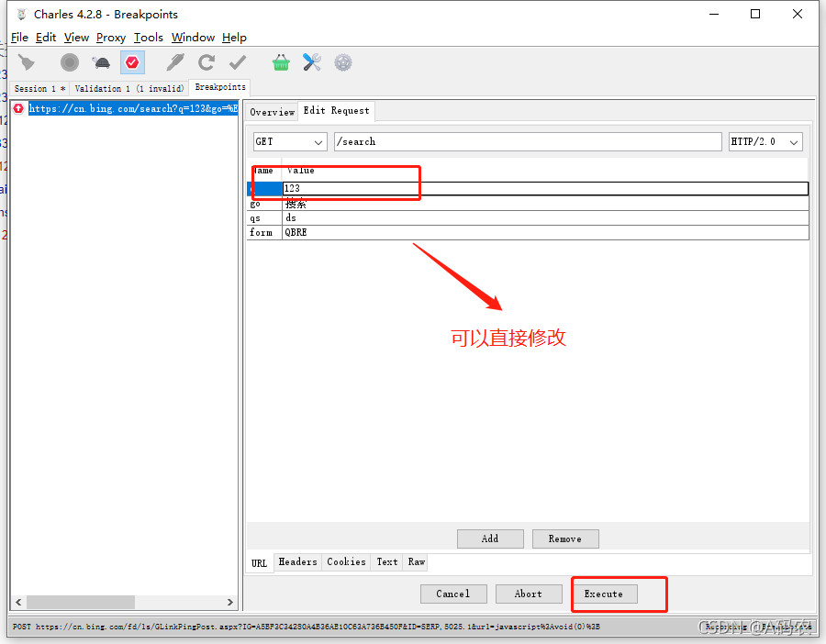Maximize the Charles window
826x644 pixels.
[x=755, y=14]
